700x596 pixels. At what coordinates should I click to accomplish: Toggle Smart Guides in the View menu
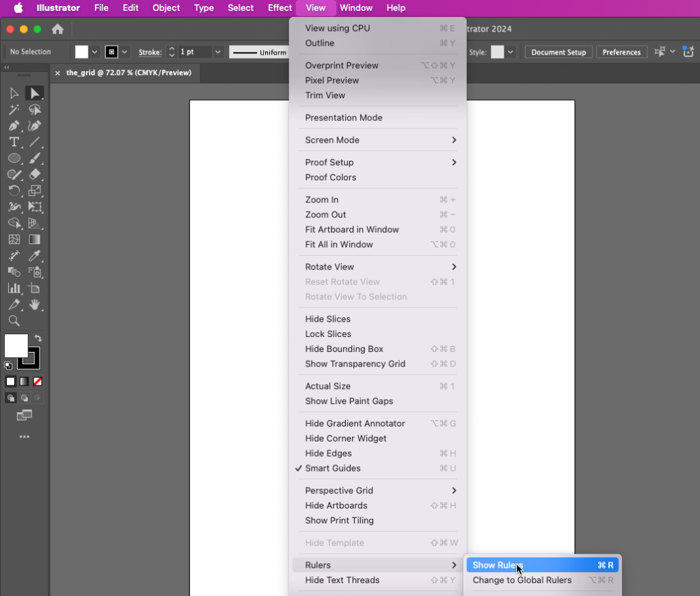[332, 468]
